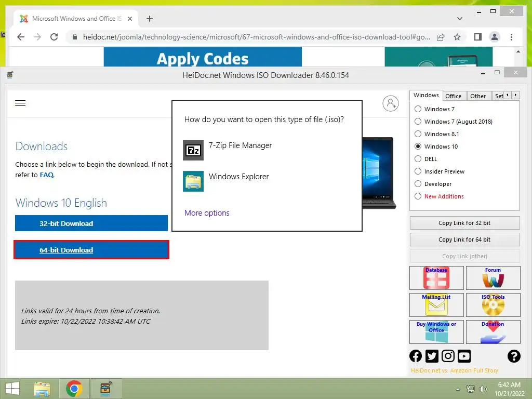532x399 pixels.
Task: Bookmark this page with star icon
Action: coord(457,37)
